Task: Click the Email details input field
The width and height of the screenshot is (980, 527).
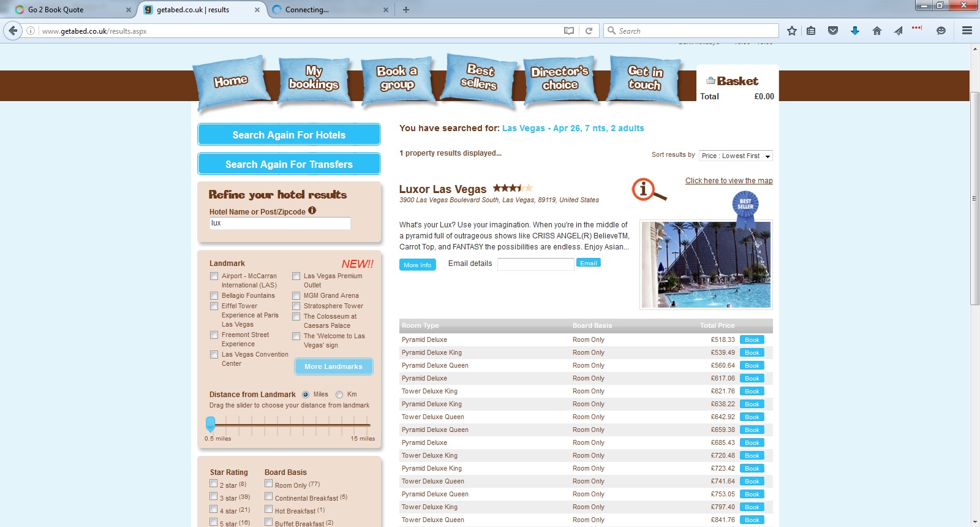Action: pos(536,264)
